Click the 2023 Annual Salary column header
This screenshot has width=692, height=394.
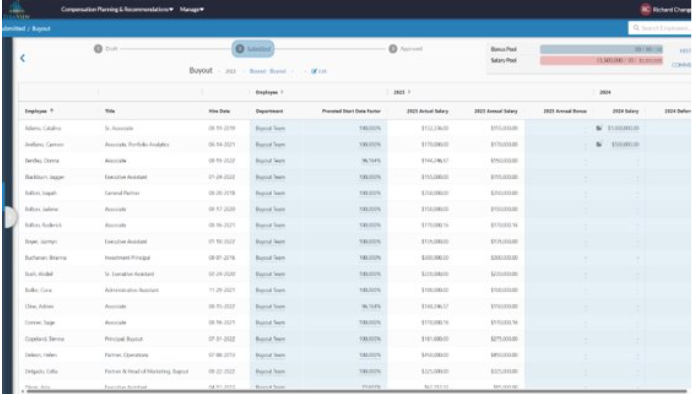tap(496, 111)
